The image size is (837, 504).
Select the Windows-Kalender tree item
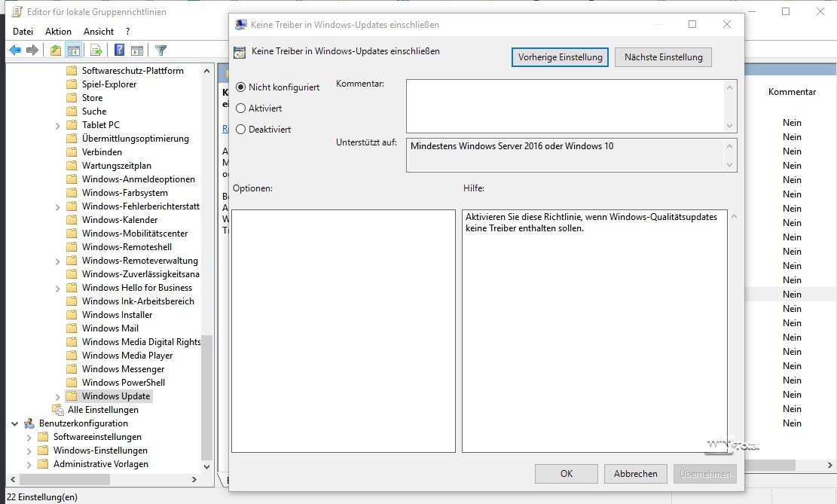120,219
